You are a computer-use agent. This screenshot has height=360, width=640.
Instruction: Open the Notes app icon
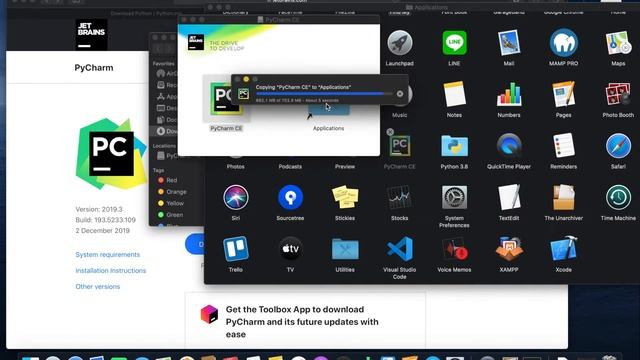click(454, 95)
